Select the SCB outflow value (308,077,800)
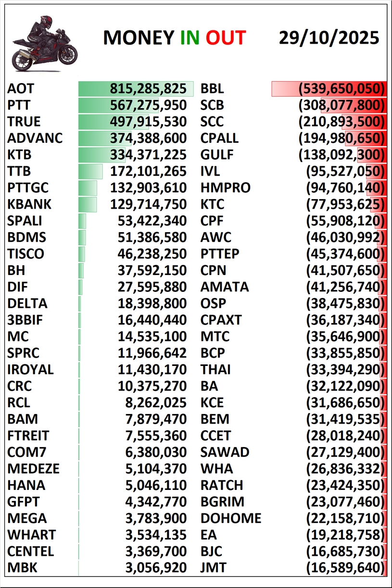 (342, 105)
